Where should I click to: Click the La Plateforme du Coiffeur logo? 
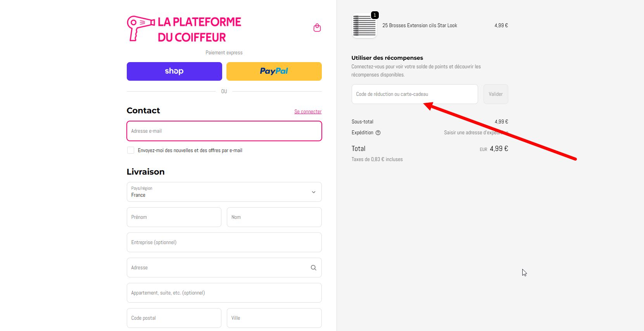[x=184, y=29]
